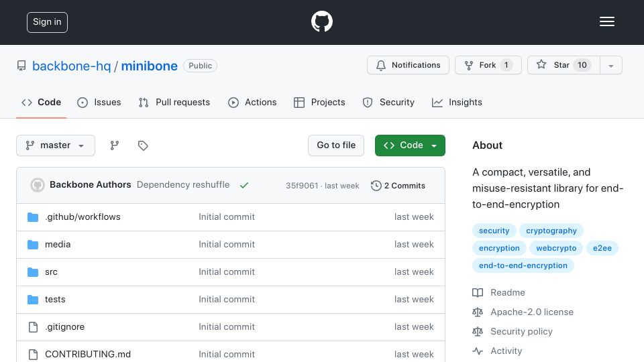Click the file icon beside CONTRIBUTING.md
The image size is (644, 362).
[x=33, y=354]
